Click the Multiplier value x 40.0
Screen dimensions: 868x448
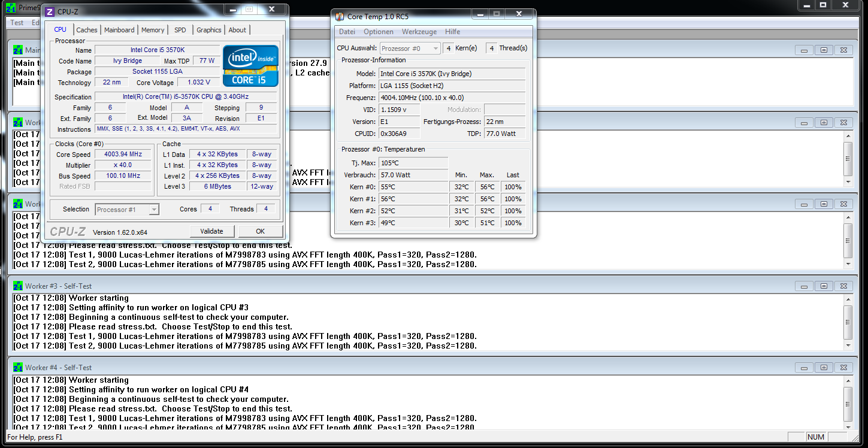click(123, 165)
